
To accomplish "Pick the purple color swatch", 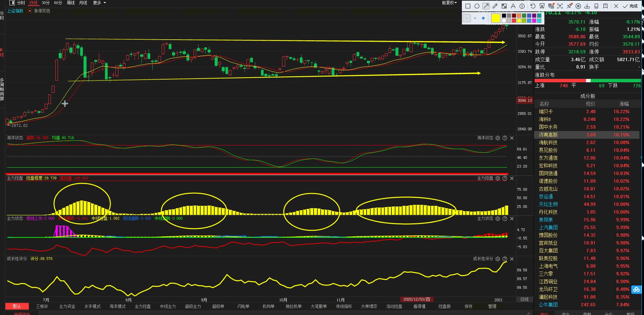I will [534, 15].
